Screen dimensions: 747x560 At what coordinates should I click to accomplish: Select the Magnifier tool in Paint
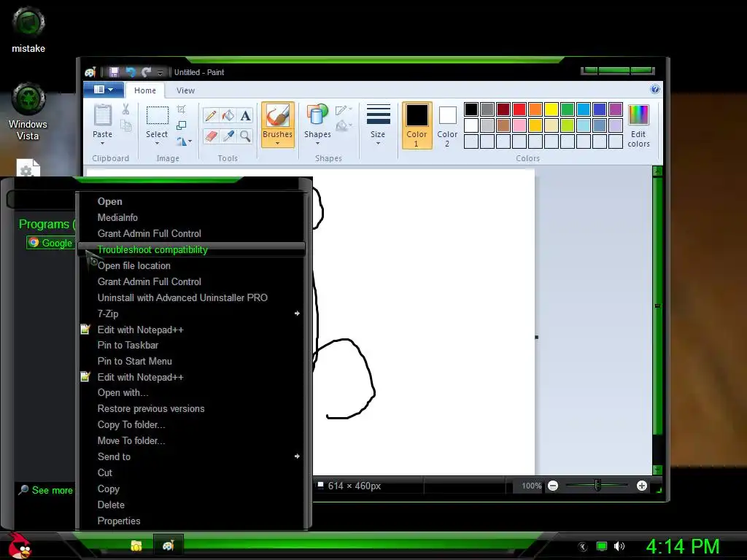click(x=245, y=136)
